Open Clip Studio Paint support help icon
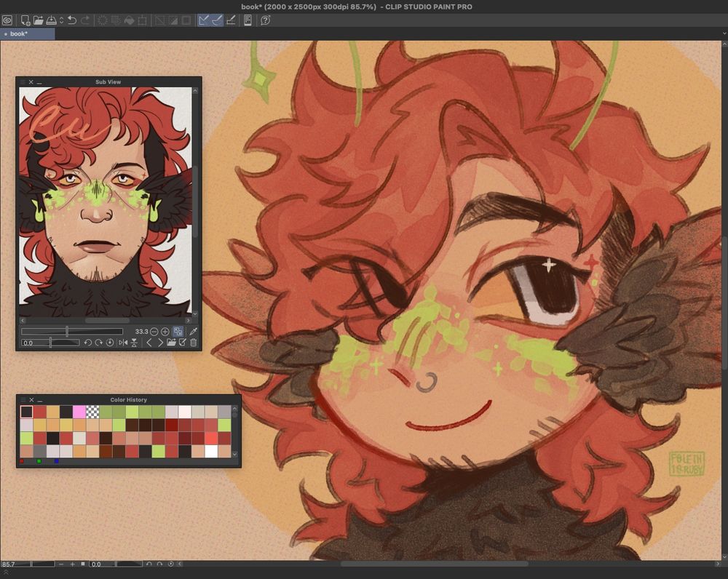Image resolution: width=728 pixels, height=579 pixels. 266,20
